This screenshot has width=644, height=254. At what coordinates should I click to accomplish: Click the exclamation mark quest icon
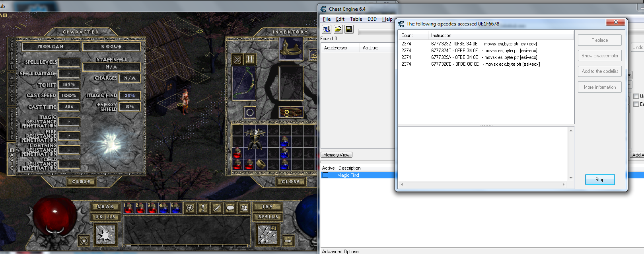pos(203,208)
